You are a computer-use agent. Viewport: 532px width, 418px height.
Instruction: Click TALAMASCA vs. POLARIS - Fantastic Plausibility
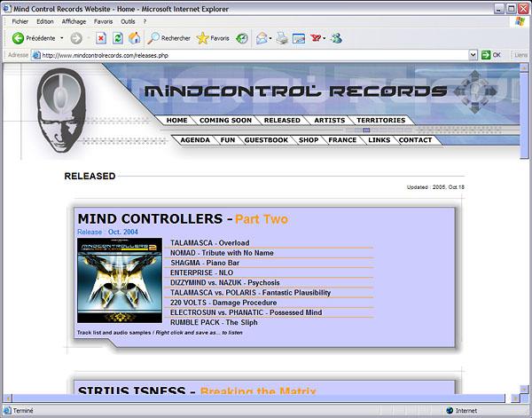pyautogui.click(x=250, y=292)
